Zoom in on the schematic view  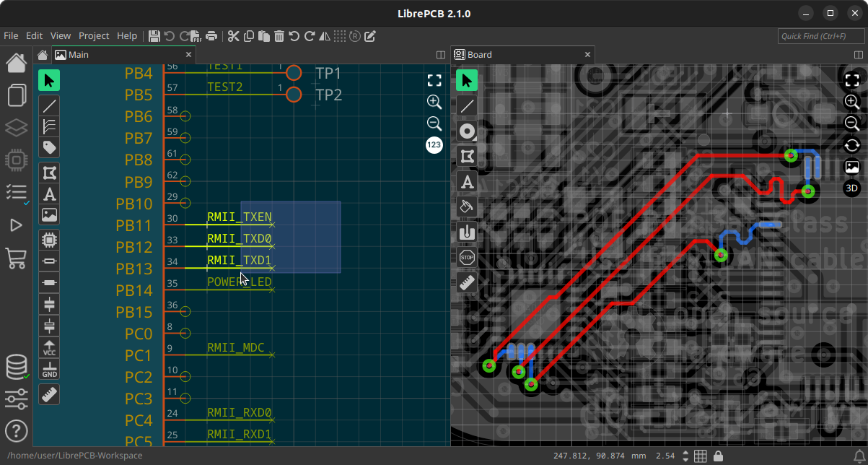[434, 102]
